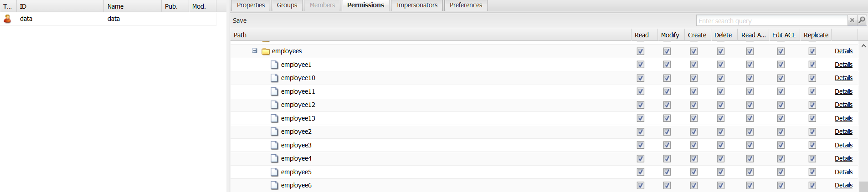
Task: Toggle Edit ACL permission for employee4
Action: (x=781, y=159)
